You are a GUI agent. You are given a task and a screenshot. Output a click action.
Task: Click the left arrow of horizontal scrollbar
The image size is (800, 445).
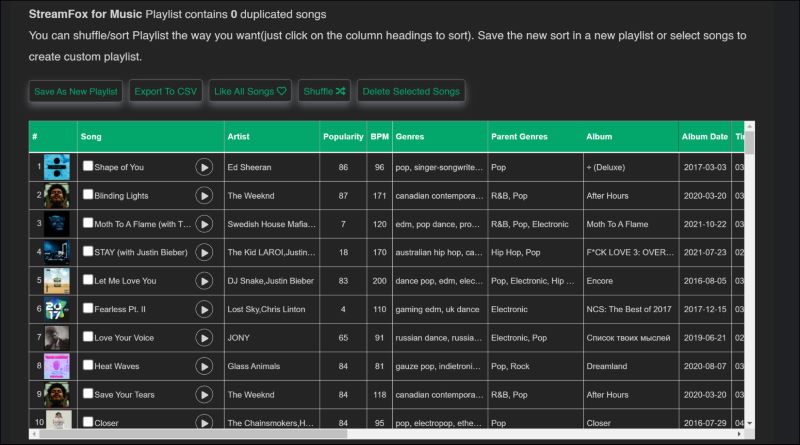[34, 434]
